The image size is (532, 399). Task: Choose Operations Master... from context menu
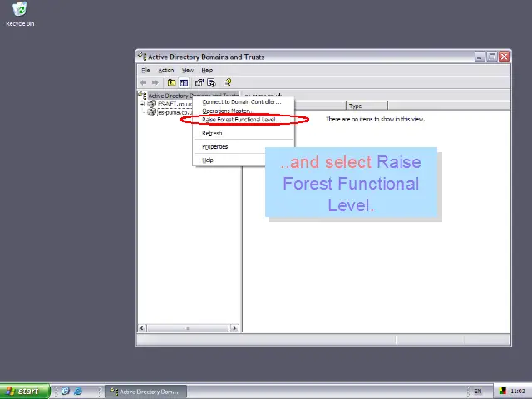tap(244, 111)
